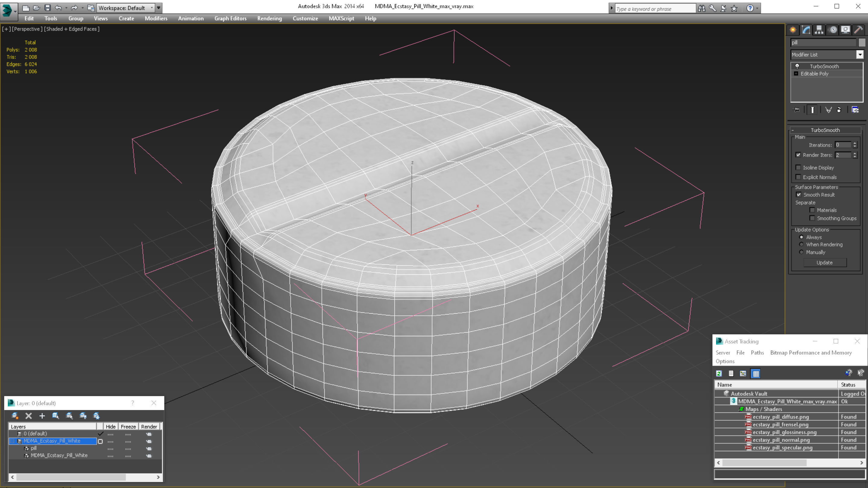Open the Rendering menu
Viewport: 868px width, 488px height.
tap(269, 18)
